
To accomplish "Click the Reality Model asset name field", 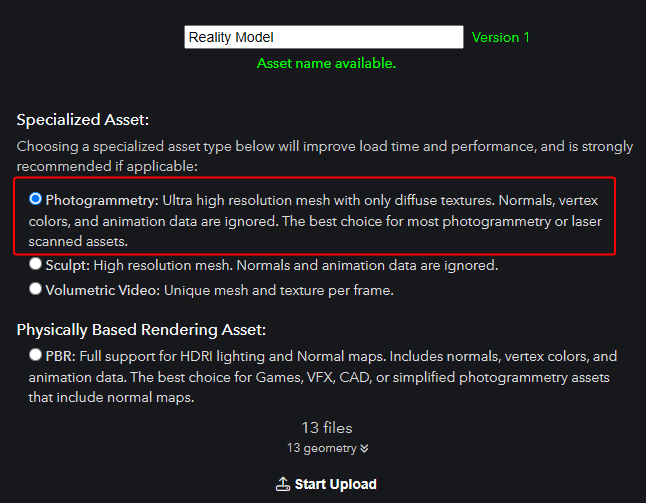I will 324,37.
